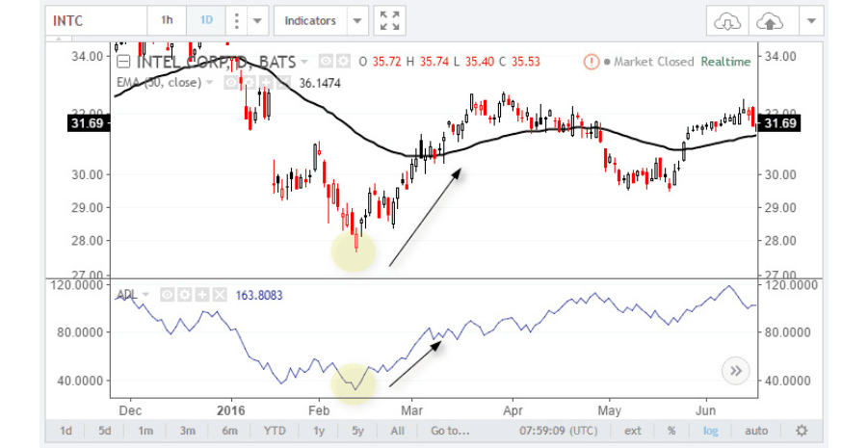Set range to 1y
868x448 pixels.
pos(319,431)
